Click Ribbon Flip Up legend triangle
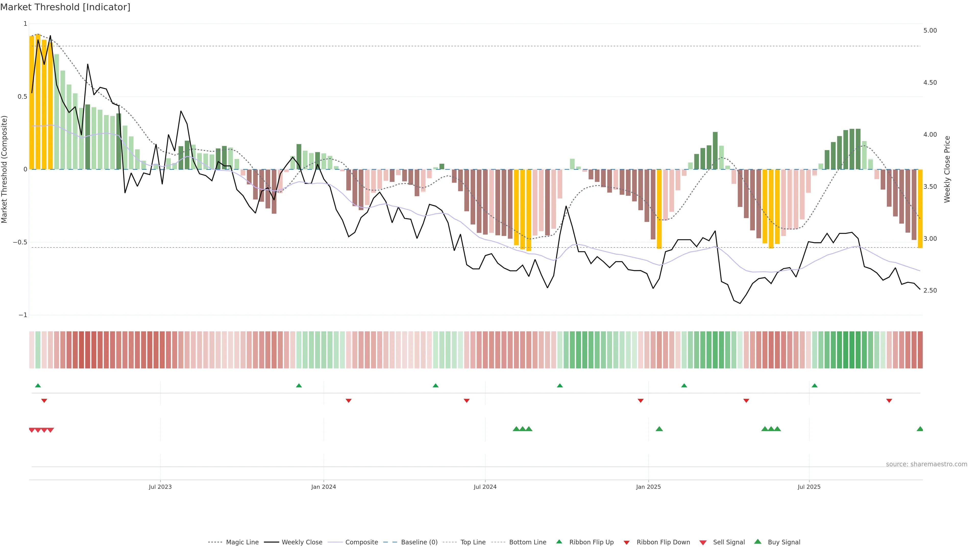The width and height of the screenshot is (980, 551). coord(559,542)
